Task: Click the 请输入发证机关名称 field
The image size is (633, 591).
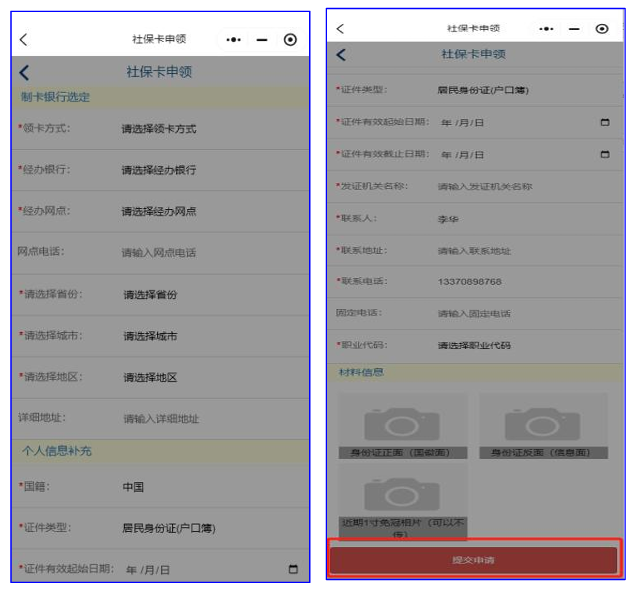Action: (485, 187)
